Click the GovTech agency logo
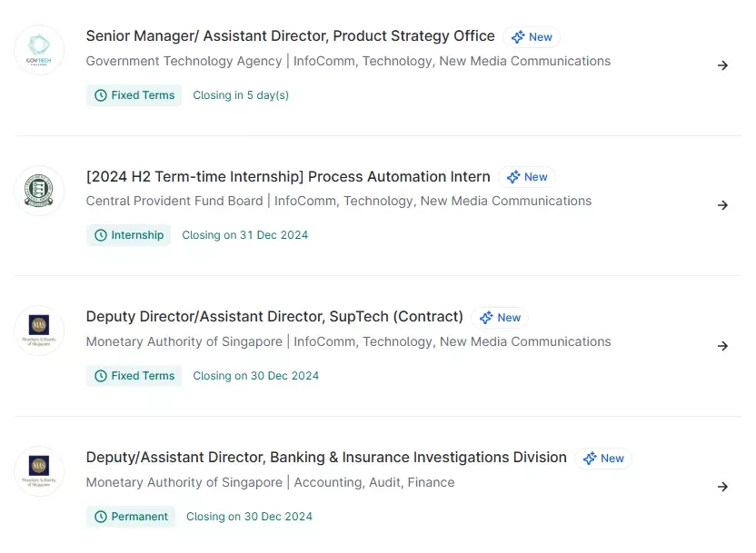Viewport: 756px width, 553px height. click(39, 50)
